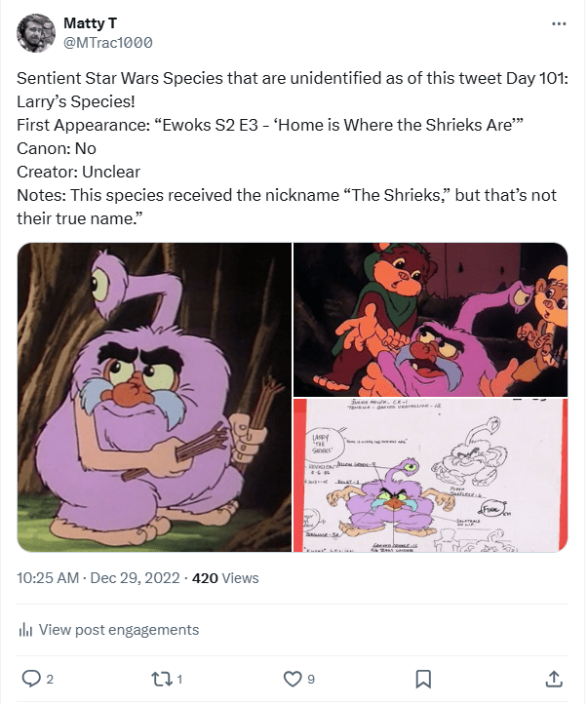This screenshot has width=588, height=704.
Task: Repost this tweet using the retweet icon
Action: pyautogui.click(x=161, y=678)
